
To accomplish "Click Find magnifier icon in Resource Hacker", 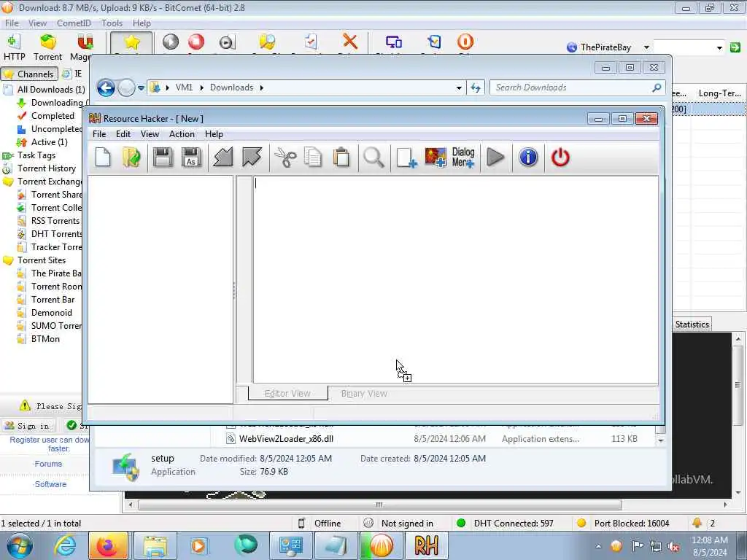I will pos(373,157).
